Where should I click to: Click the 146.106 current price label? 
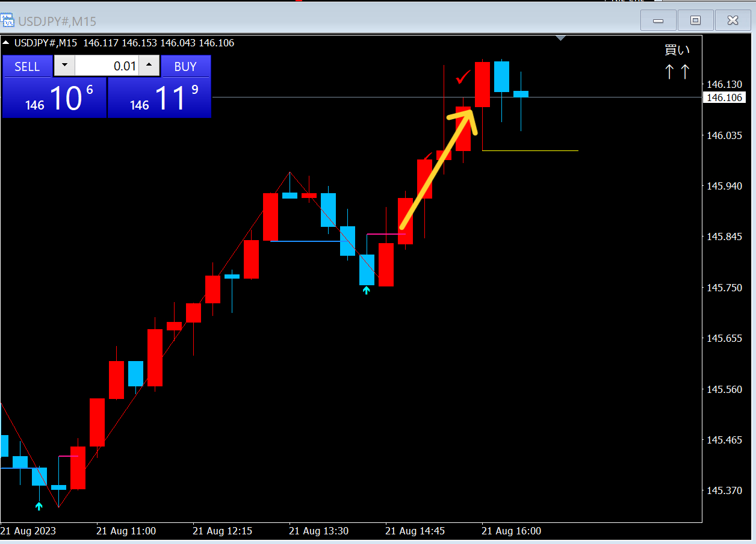pos(724,97)
